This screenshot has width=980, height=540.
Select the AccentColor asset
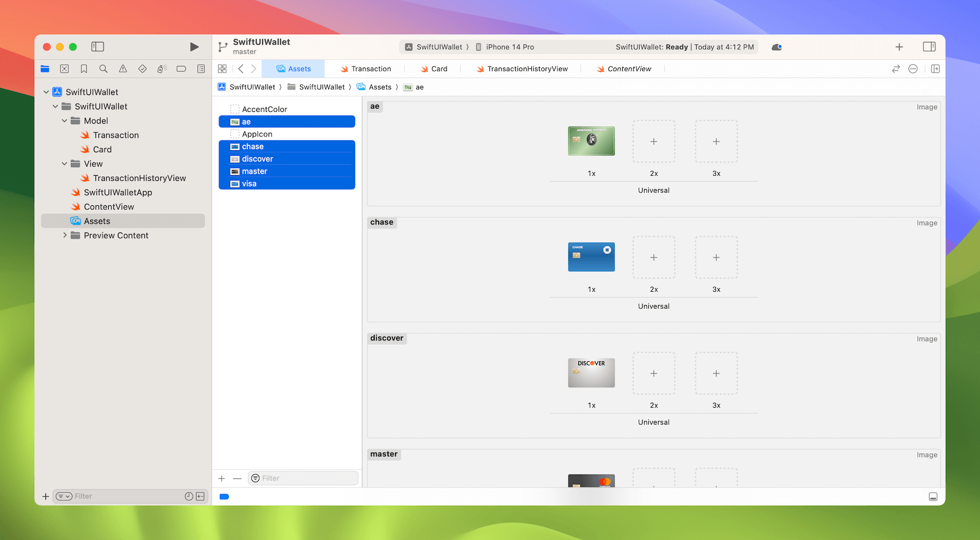287,109
